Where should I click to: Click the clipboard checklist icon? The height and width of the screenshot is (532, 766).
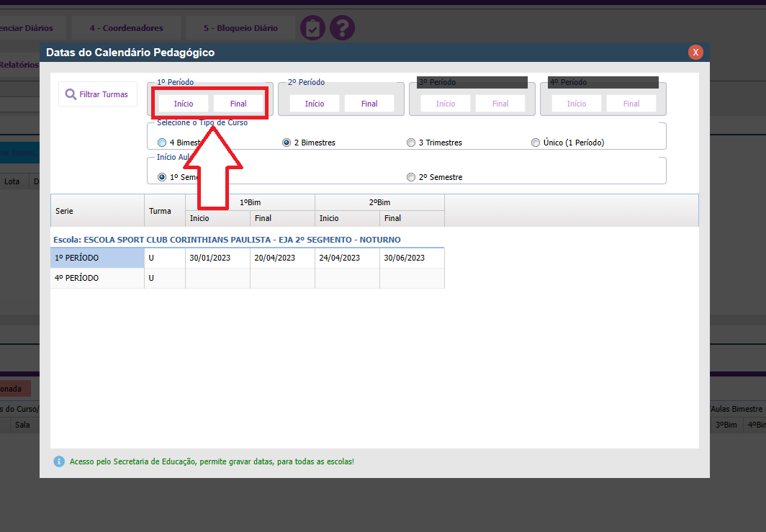pyautogui.click(x=312, y=28)
